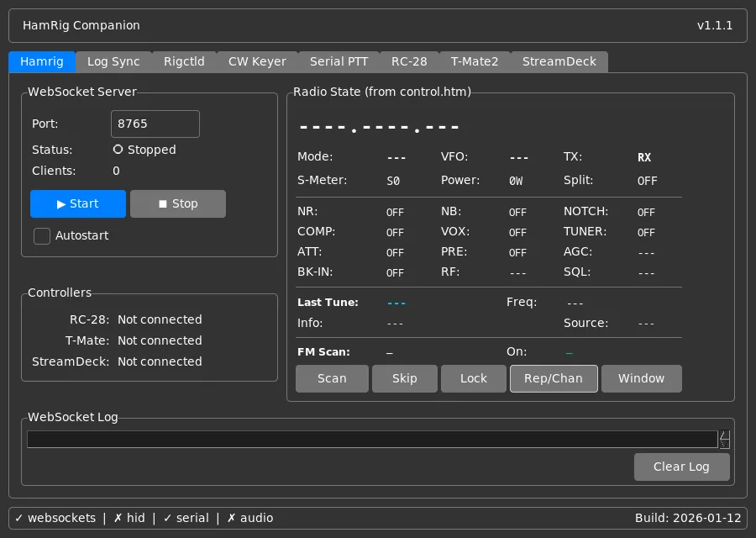This screenshot has height=538, width=756.
Task: Switch to the Hamrig tab
Action: pos(42,61)
